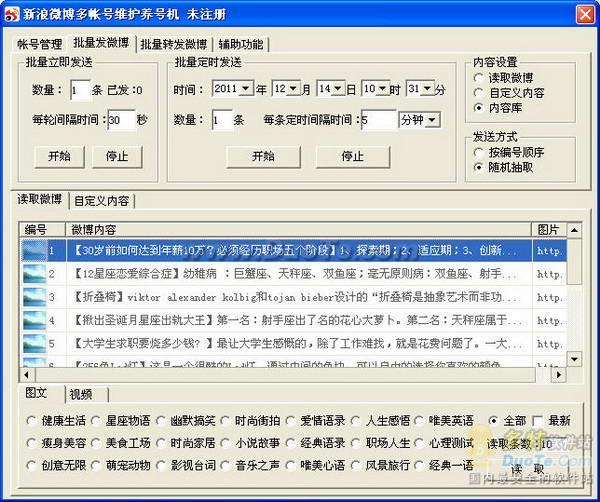600x502 pixels.
Task: Click the vertical scrollbar of the weibo list
Action: click(x=574, y=300)
